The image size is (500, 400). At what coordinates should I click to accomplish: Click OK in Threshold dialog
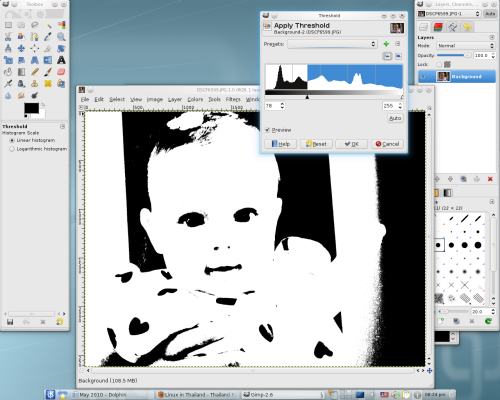(x=351, y=144)
